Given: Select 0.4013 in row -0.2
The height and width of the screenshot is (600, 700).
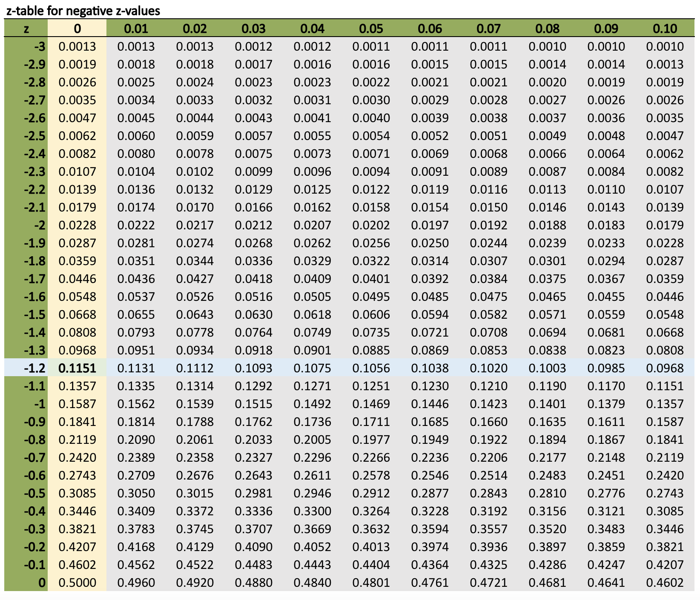Looking at the screenshot, I should (371, 547).
